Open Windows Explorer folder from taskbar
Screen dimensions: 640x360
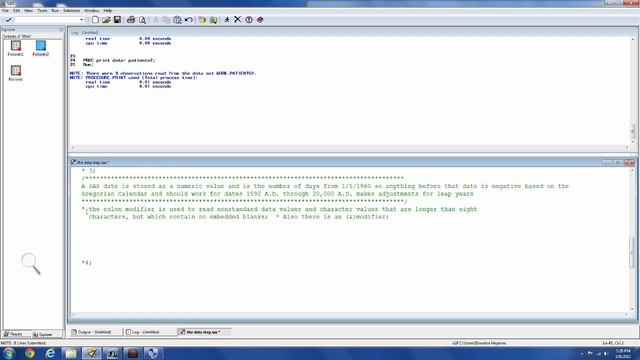pos(71,353)
